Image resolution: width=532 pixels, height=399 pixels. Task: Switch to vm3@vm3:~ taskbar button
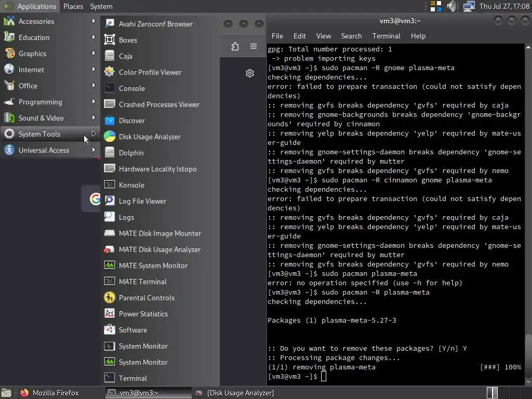click(149, 393)
